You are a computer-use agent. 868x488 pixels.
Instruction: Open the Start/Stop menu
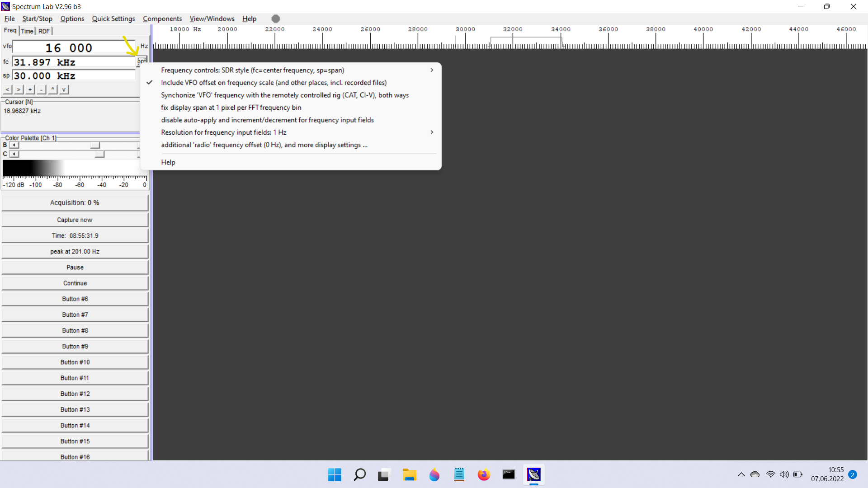[38, 19]
